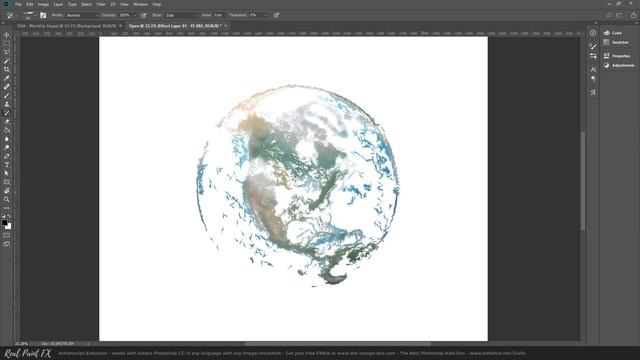Open the History panel icon
The width and height of the screenshot is (640, 360).
(593, 33)
